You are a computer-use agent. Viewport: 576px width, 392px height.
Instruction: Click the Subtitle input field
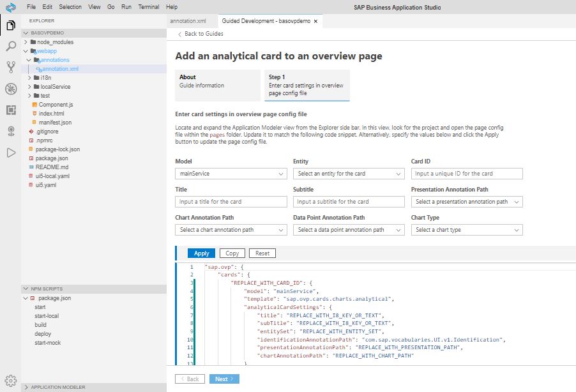click(x=349, y=202)
